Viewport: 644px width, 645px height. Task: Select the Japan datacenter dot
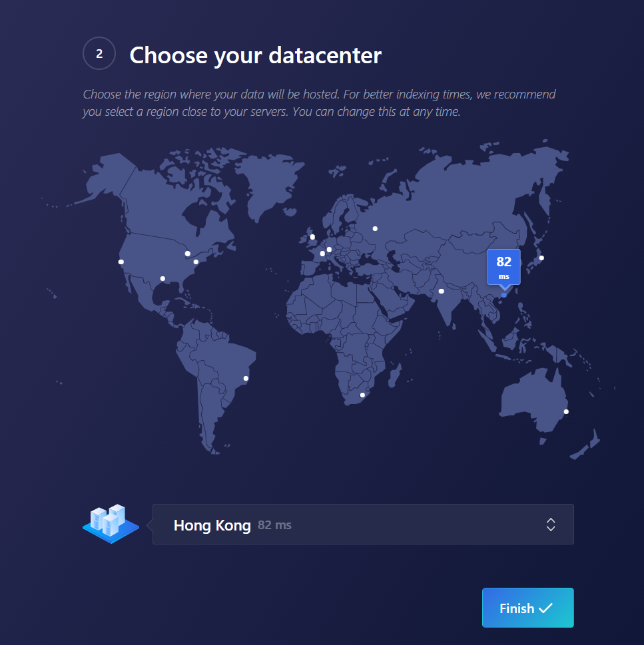[x=541, y=258]
